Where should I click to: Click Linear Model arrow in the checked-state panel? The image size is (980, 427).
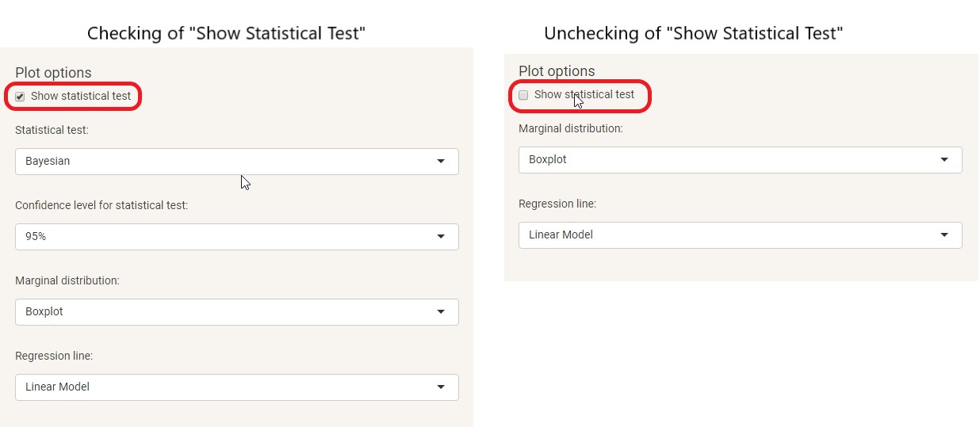click(441, 387)
